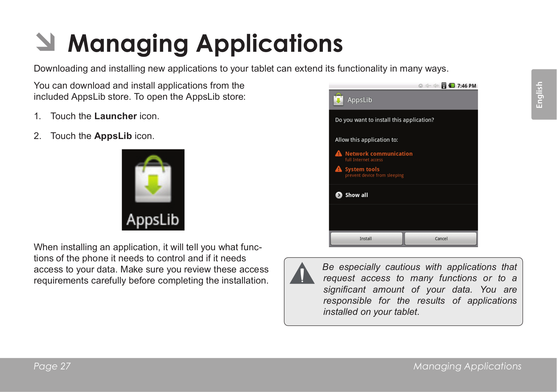557x392 pixels.
Task: Click 'prevent device from sleeping' description
Action: click(374, 175)
